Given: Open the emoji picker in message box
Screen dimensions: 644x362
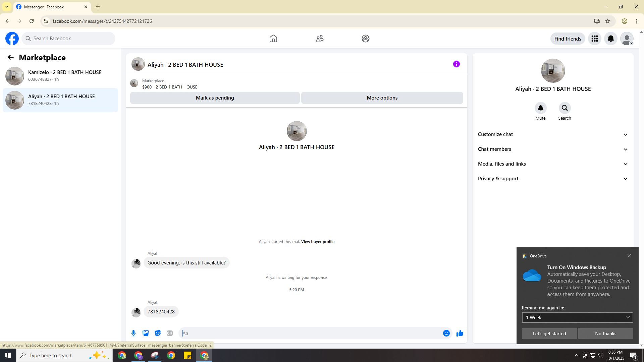Looking at the screenshot, I should pos(446,333).
